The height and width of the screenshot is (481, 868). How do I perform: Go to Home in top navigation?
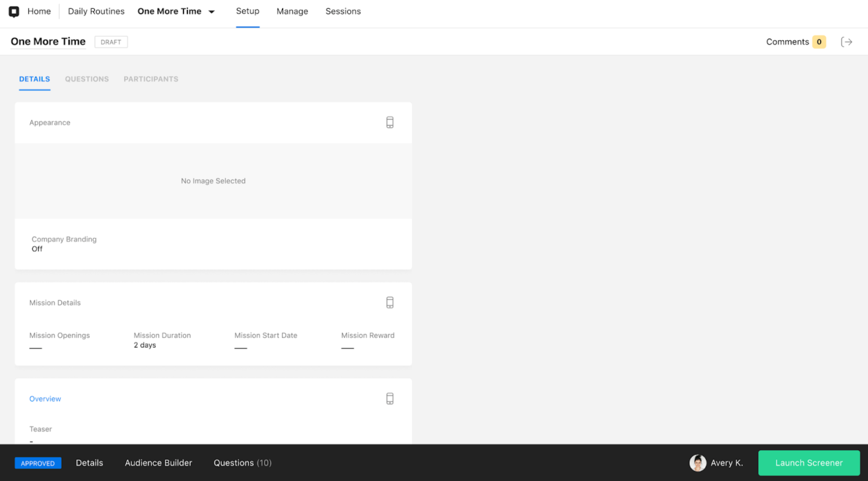[39, 11]
